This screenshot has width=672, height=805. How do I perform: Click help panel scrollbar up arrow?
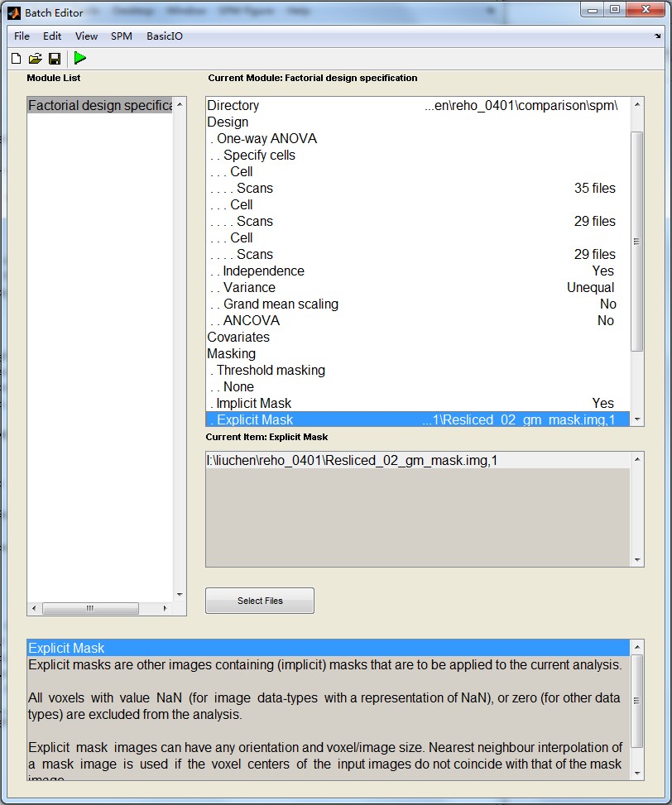click(x=637, y=647)
